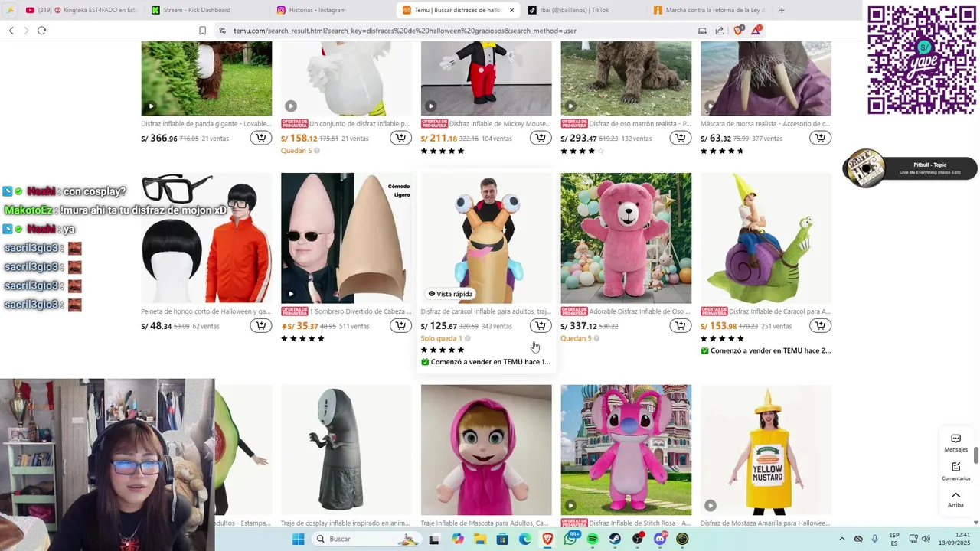Click info icon next to Quedan 5 under S/ 158.12
The width and height of the screenshot is (980, 551).
click(x=317, y=151)
